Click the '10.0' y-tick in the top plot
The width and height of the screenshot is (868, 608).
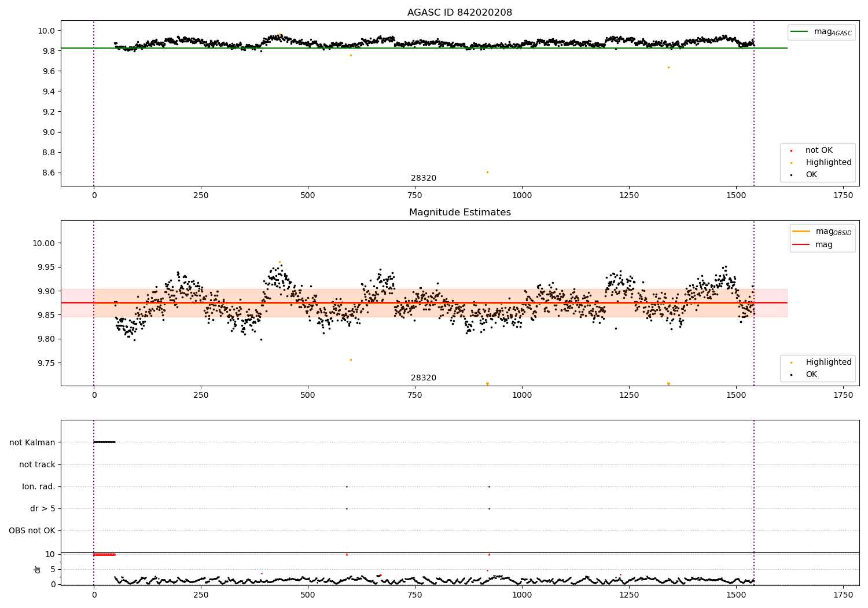[x=46, y=31]
